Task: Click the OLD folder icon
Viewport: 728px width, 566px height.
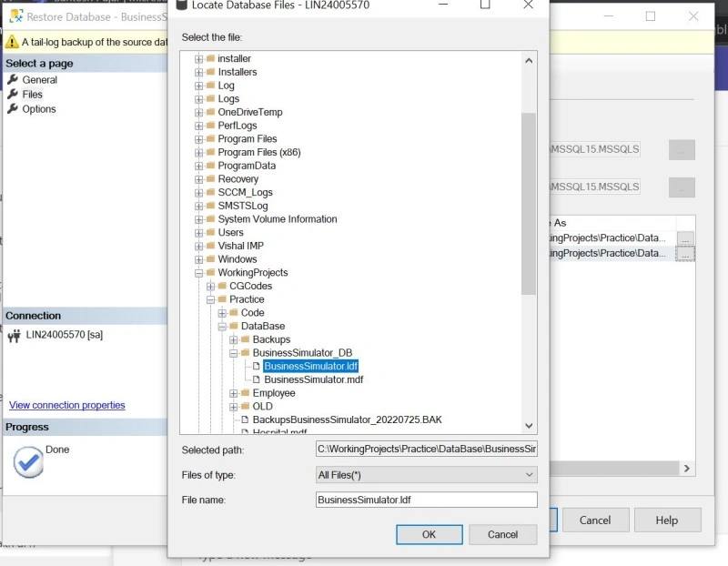Action: [x=245, y=406]
